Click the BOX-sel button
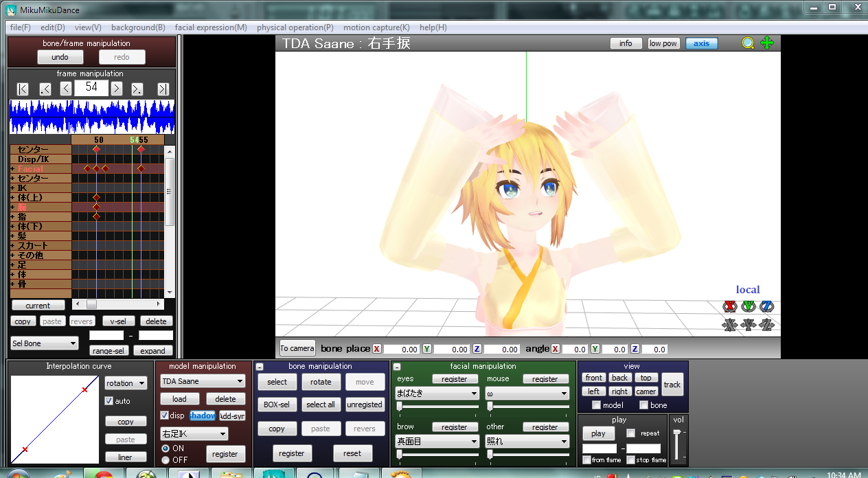Viewport: 868px width, 478px height. (277, 405)
